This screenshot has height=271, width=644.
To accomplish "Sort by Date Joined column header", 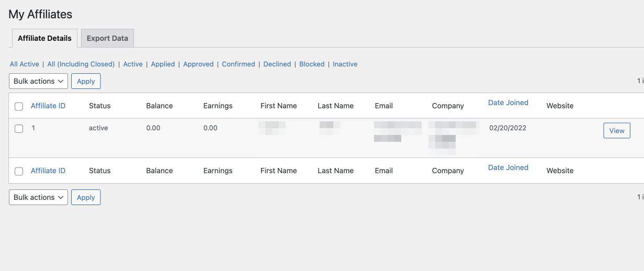I will [508, 103].
